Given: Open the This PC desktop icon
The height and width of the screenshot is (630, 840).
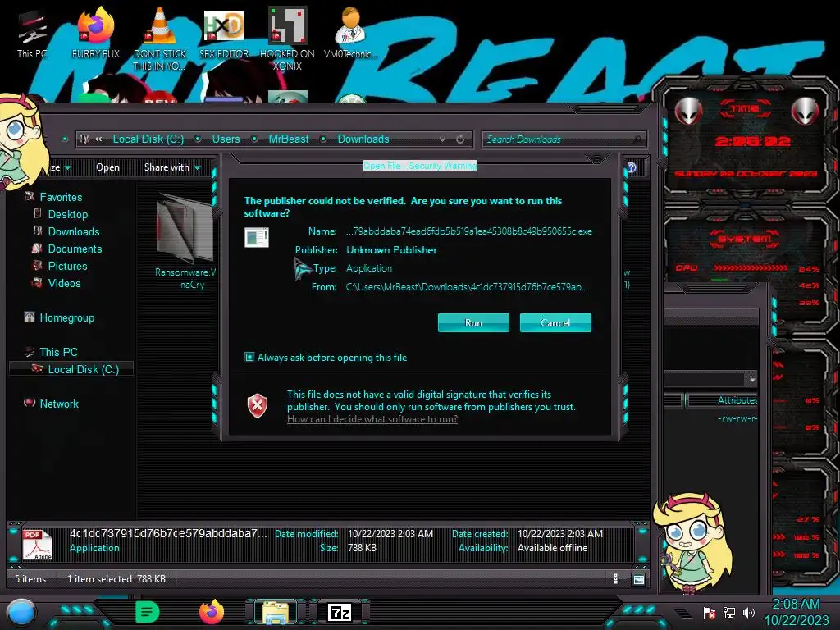Looking at the screenshot, I should pos(32,33).
